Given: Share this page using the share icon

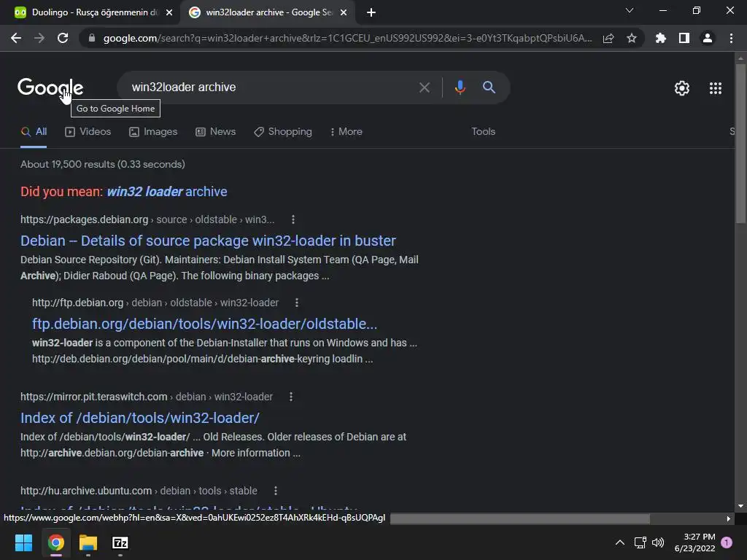Looking at the screenshot, I should click(x=608, y=38).
